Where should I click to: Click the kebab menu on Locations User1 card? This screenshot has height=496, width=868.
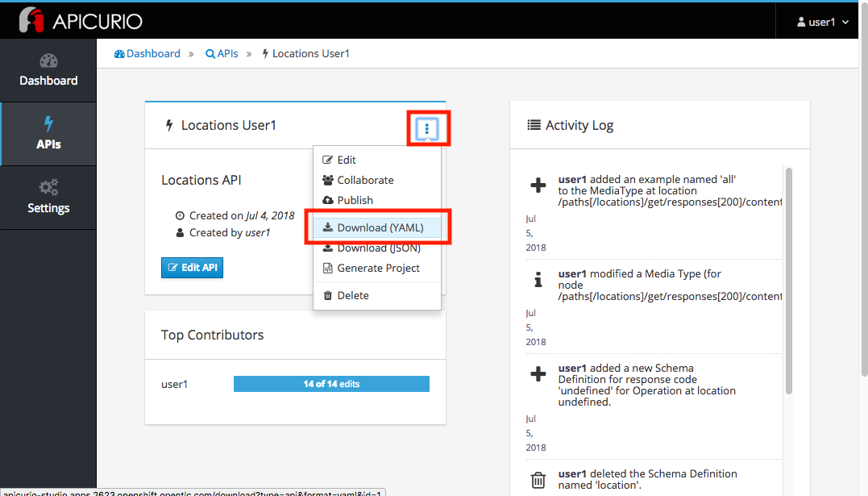click(x=427, y=128)
